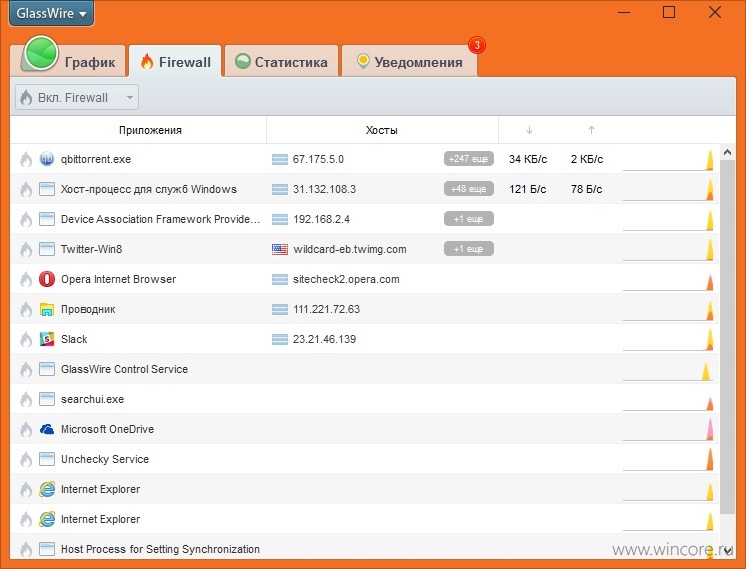Screen dimensions: 746x569
Task: Toggle firewall flame for Проводник
Action: click(26, 309)
